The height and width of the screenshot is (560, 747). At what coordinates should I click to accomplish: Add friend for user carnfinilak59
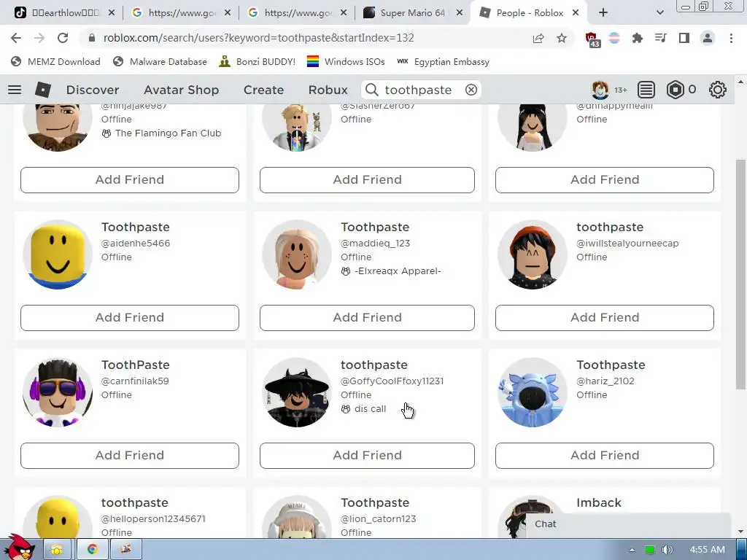(x=130, y=456)
